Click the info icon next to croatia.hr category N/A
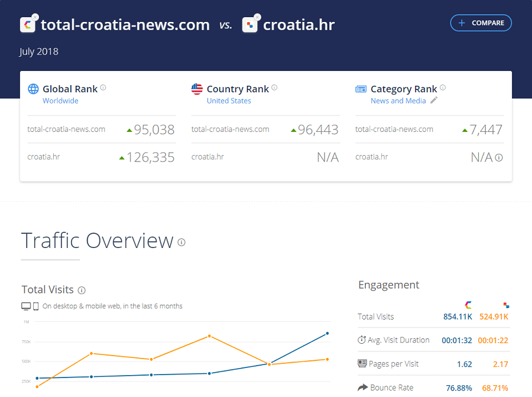Screen dimensions: 532x397 (x=499, y=157)
